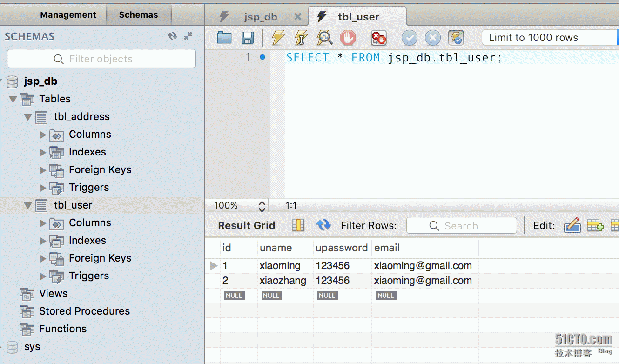This screenshot has height=364, width=619.
Task: Save the script with floppy disk icon
Action: coord(247,38)
